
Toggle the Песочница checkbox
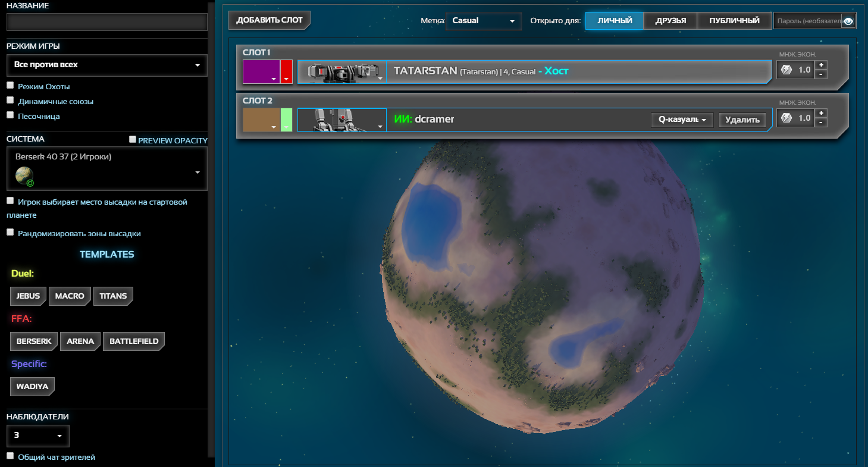pos(10,115)
